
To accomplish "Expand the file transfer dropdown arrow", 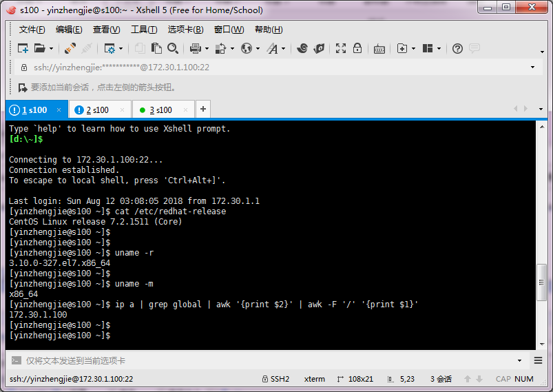I will pyautogui.click(x=232, y=49).
